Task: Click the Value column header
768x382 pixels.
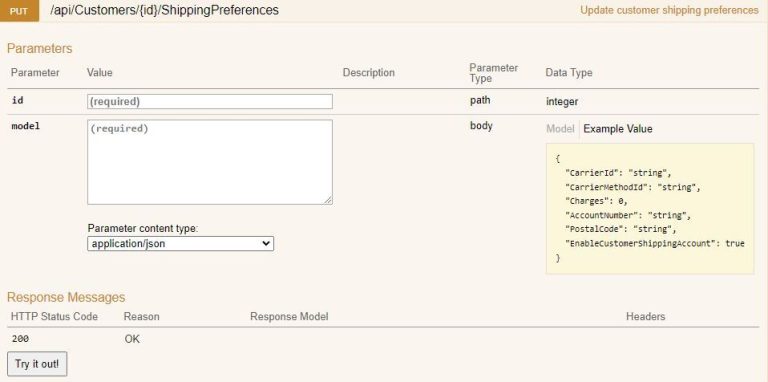Action: coord(99,72)
